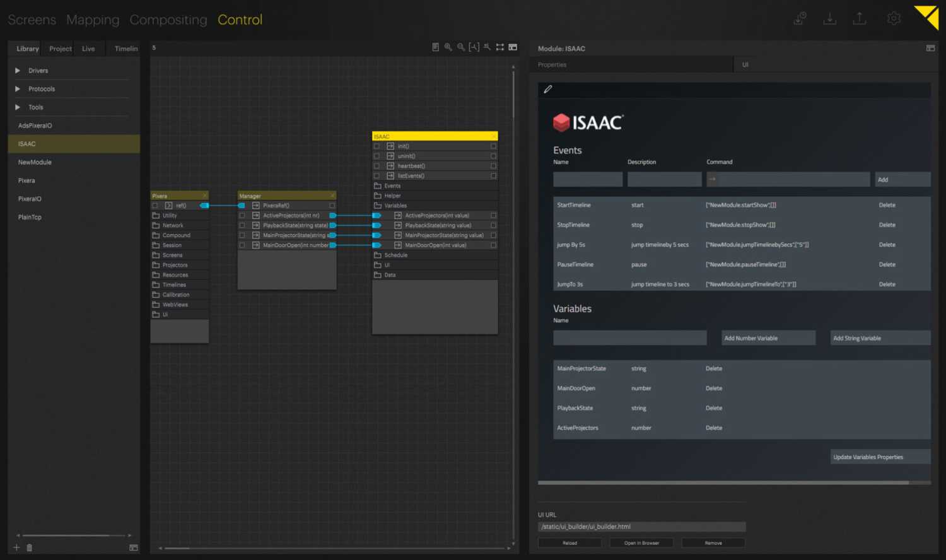Click the delete trash icon below the library
The image size is (946, 560).
point(28,547)
